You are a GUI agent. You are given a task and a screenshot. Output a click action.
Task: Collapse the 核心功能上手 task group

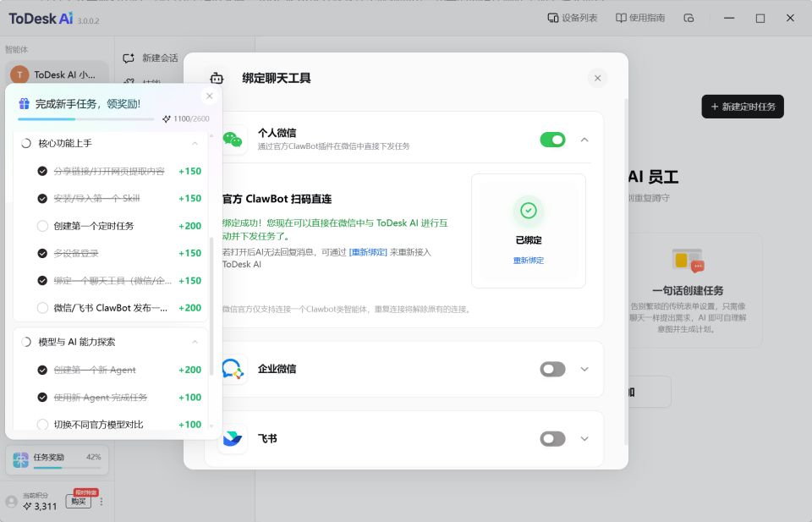pos(195,144)
